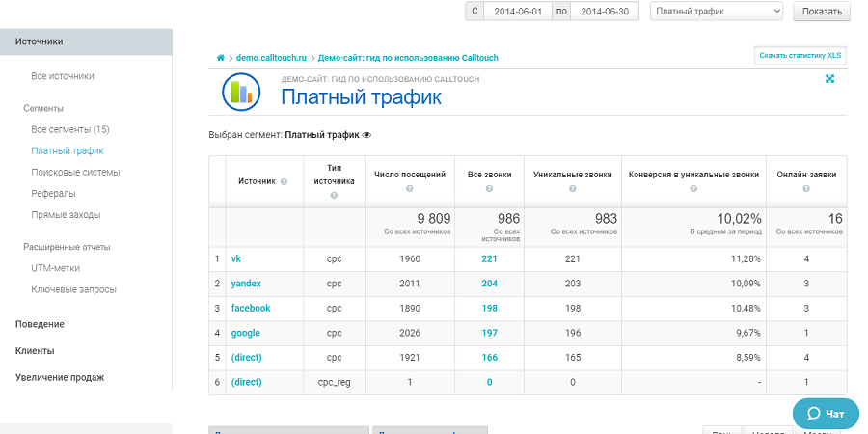The image size is (868, 434).
Task: Open the google source link
Action: coord(245,333)
